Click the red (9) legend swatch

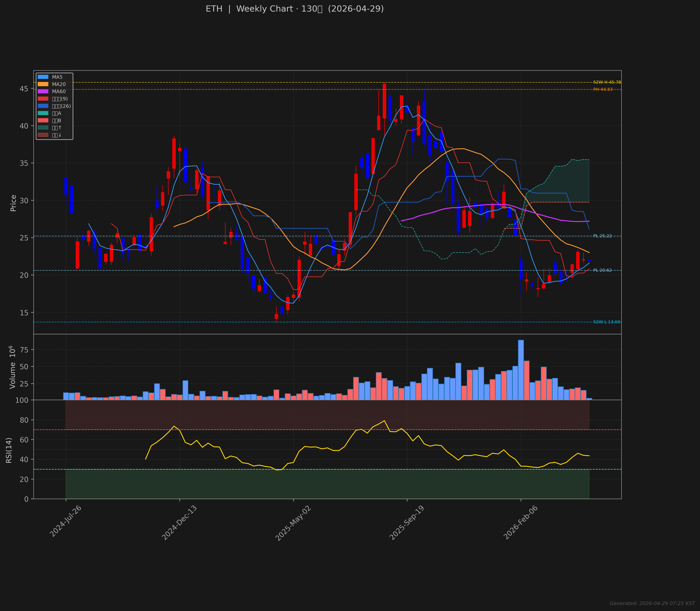pyautogui.click(x=43, y=99)
